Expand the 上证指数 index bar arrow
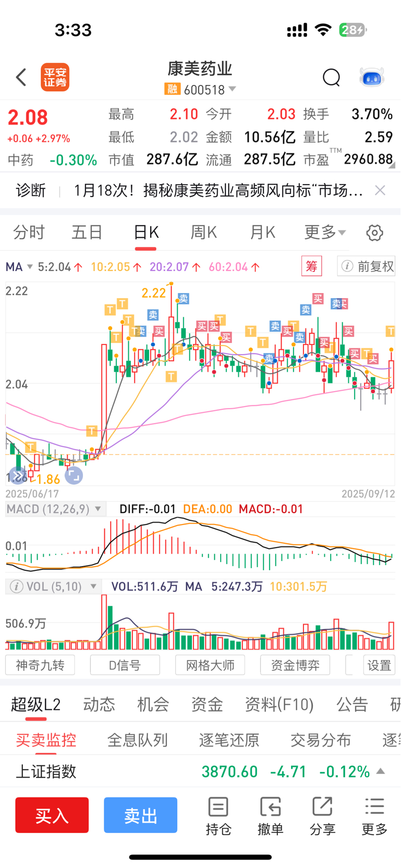 (381, 771)
